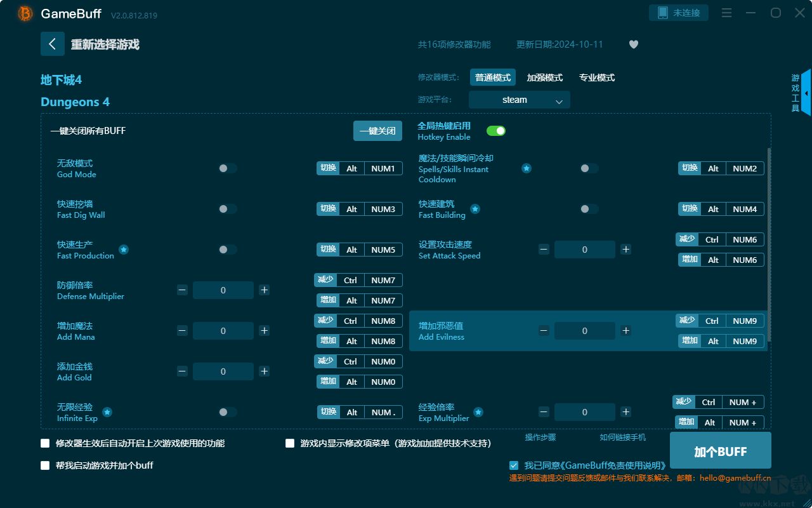This screenshot has height=508, width=812.
Task: Click the star badge beside Exp Multiplier
Action: tap(478, 412)
